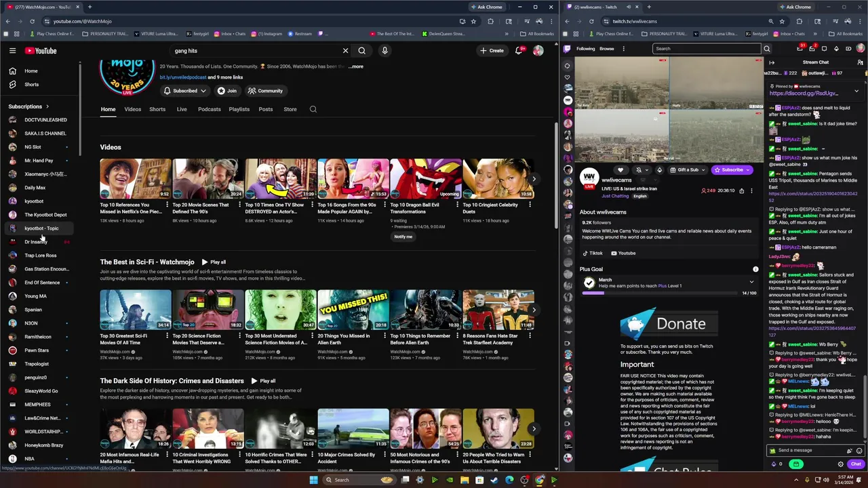The image size is (868, 488).
Task: Open Top 30 Greatest Sci-Fi Movies thumbnail
Action: (x=136, y=310)
